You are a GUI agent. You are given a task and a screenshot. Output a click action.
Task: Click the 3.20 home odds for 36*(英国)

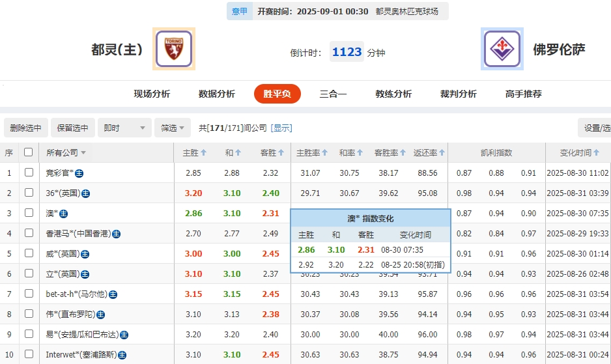point(193,193)
